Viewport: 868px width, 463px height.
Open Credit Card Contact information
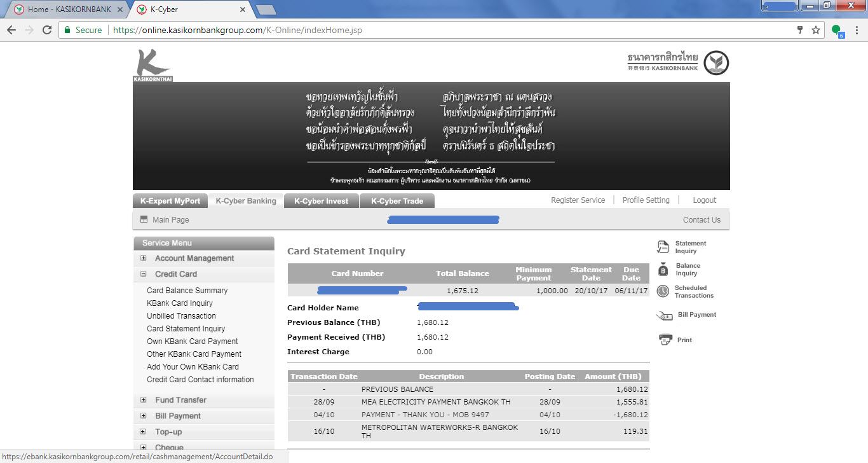200,380
